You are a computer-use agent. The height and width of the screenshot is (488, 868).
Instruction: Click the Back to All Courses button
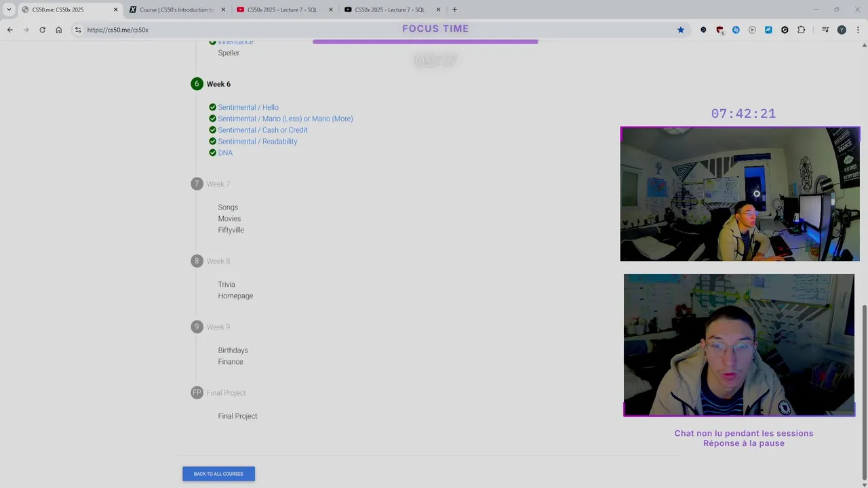click(x=218, y=474)
